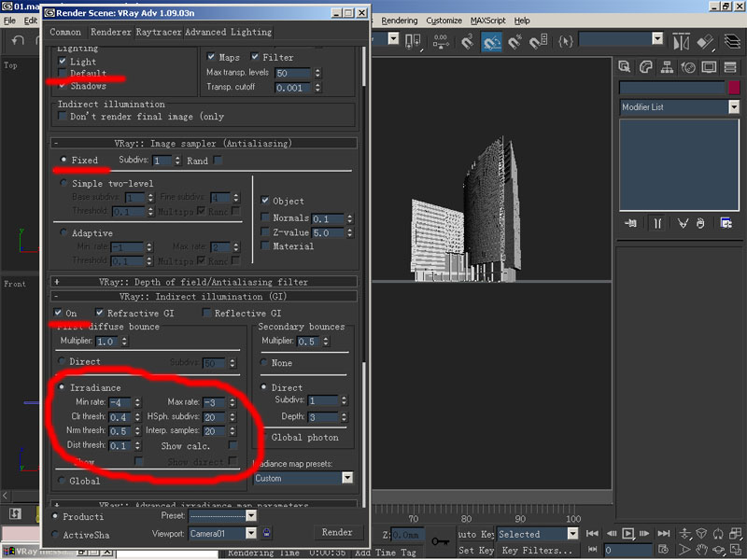Switch to the Advanced Lighting tab
Image resolution: width=747 pixels, height=560 pixels.
pyautogui.click(x=229, y=32)
